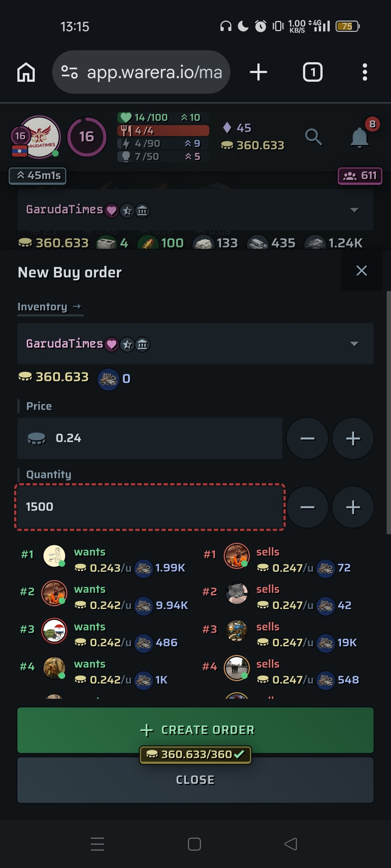The image size is (391, 868).
Task: Open the 611 online players badge
Action: click(360, 176)
